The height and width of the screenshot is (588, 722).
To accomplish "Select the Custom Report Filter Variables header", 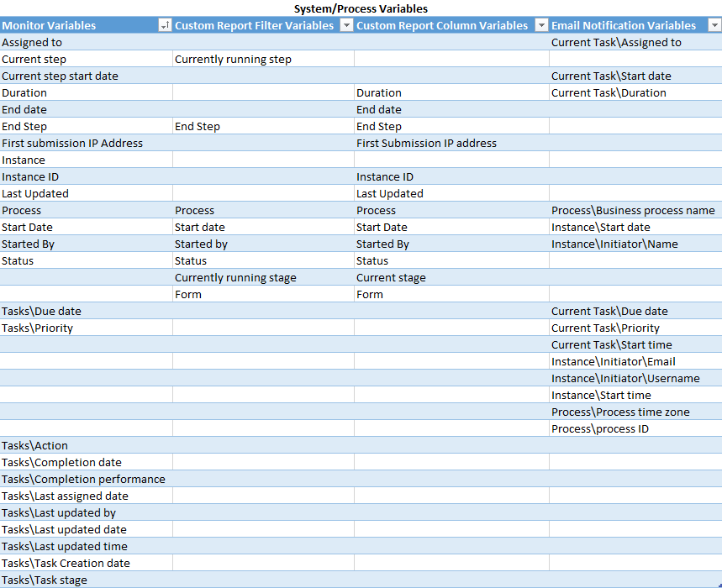I will point(263,25).
